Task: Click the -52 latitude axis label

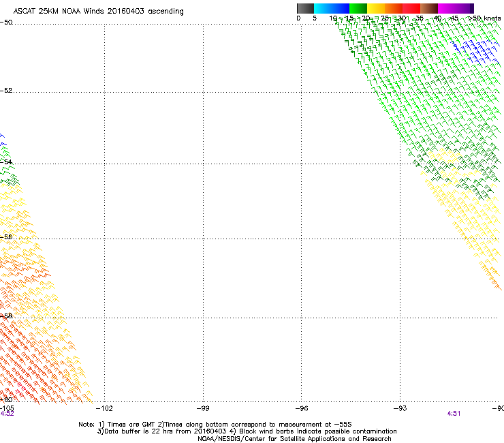Action: (x=6, y=91)
